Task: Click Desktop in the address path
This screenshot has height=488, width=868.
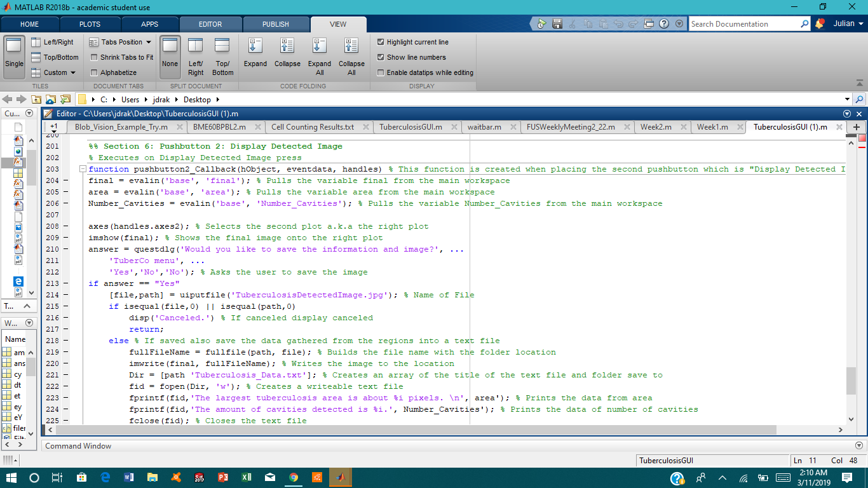Action: tap(198, 100)
